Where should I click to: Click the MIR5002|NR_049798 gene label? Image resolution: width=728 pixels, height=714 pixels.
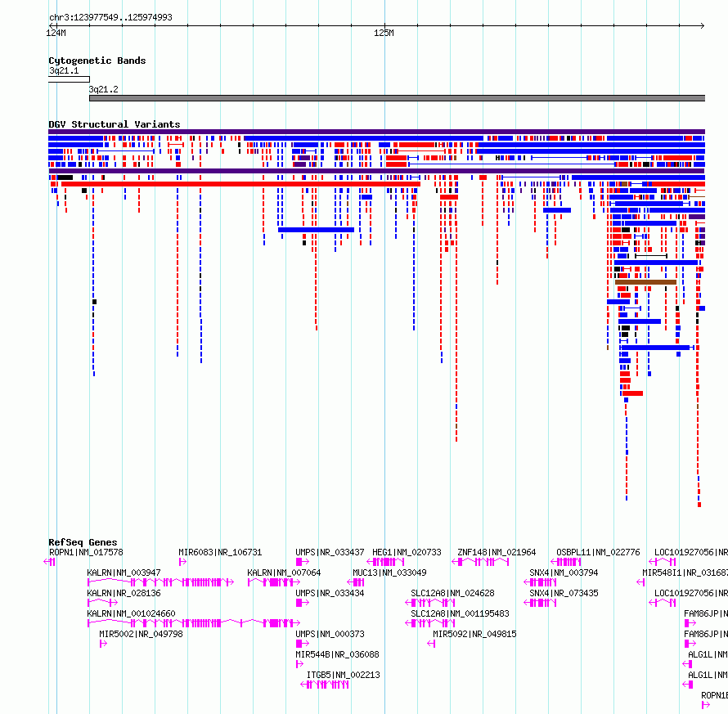[x=141, y=634]
